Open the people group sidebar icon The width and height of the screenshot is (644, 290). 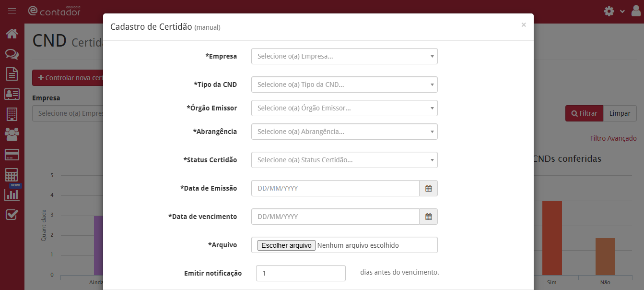point(12,134)
